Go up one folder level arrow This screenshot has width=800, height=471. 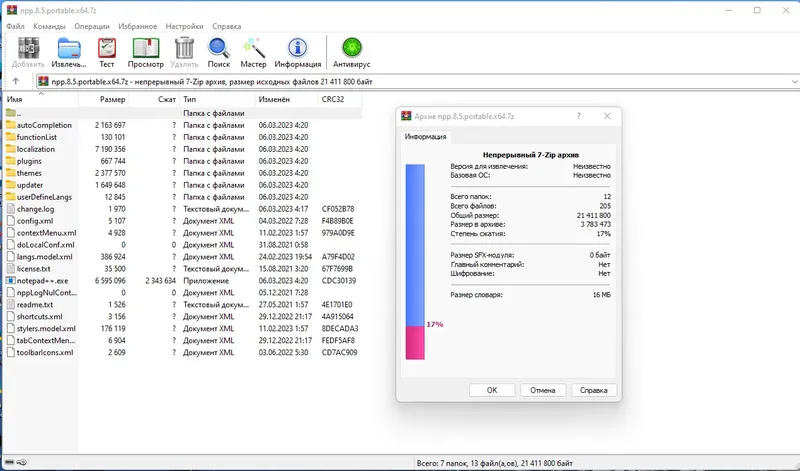click(16, 81)
